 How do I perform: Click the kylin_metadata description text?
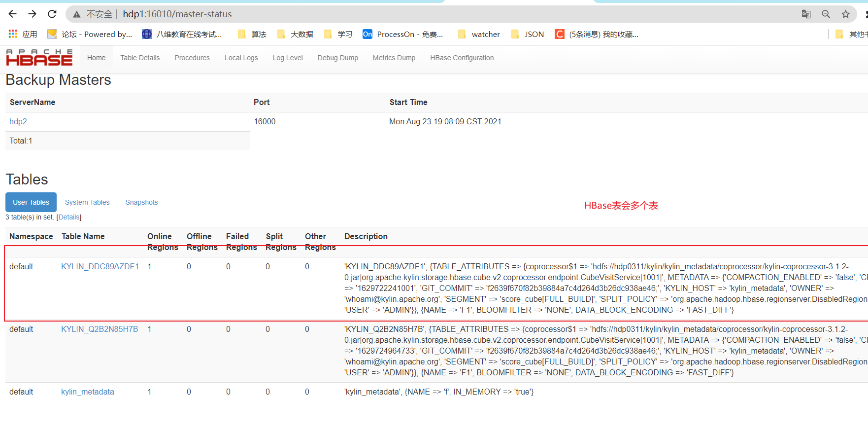click(x=439, y=392)
